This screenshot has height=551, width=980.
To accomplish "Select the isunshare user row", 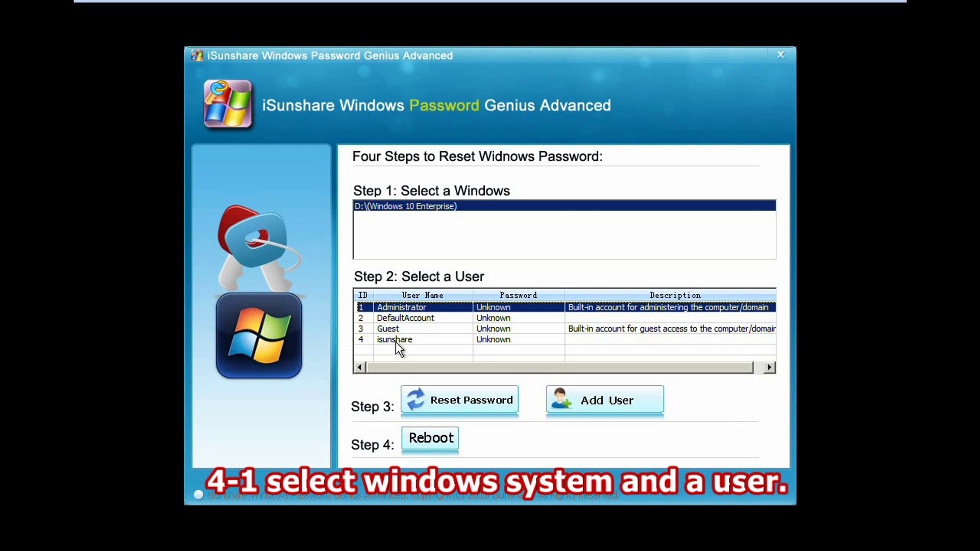I will (566, 339).
